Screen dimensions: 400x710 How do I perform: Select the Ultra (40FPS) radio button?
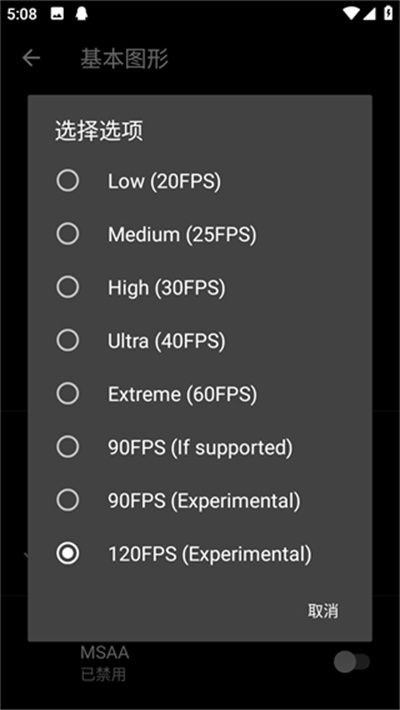67,341
